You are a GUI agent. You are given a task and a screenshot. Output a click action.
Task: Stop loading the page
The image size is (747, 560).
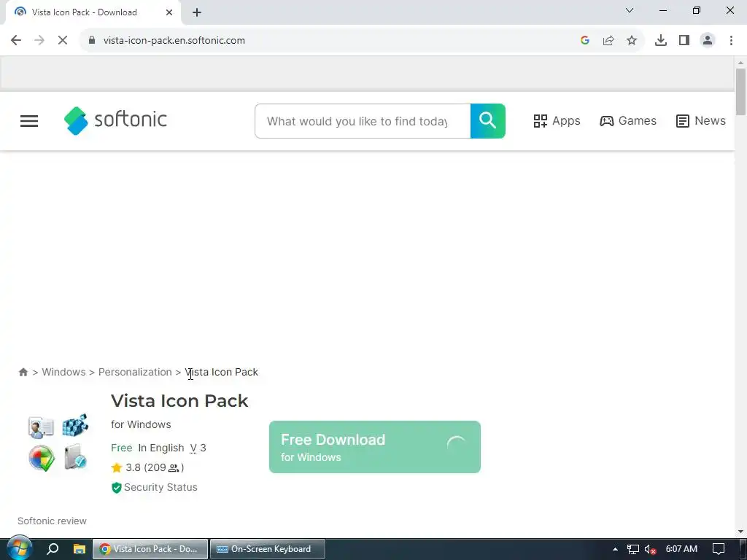[63, 41]
